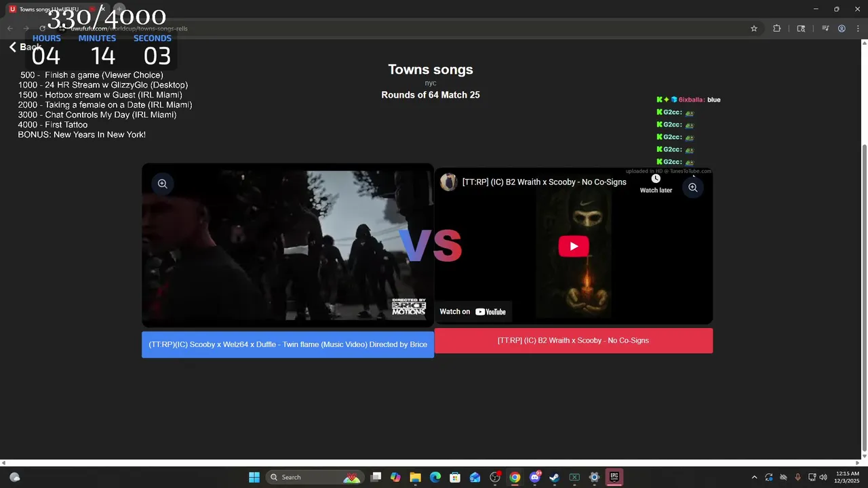Open Steam from the taskbar
This screenshot has width=868, height=488.
(x=555, y=477)
